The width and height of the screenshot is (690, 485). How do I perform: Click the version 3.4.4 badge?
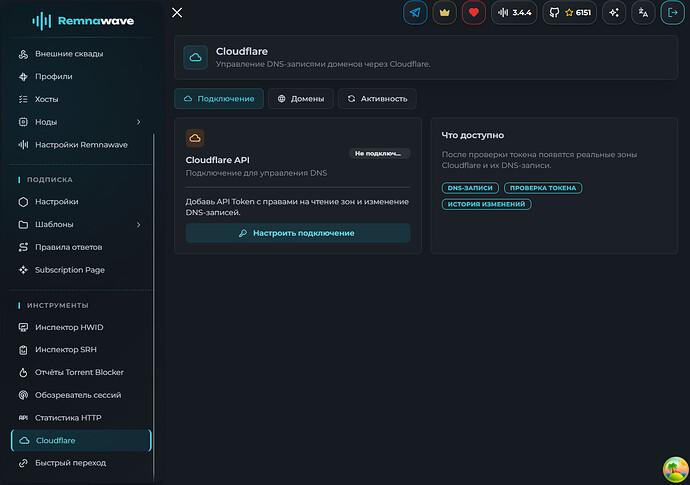(514, 13)
